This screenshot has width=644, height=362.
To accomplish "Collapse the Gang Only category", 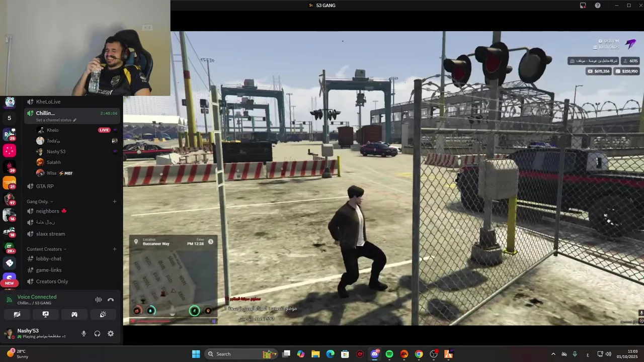I will (x=40, y=202).
